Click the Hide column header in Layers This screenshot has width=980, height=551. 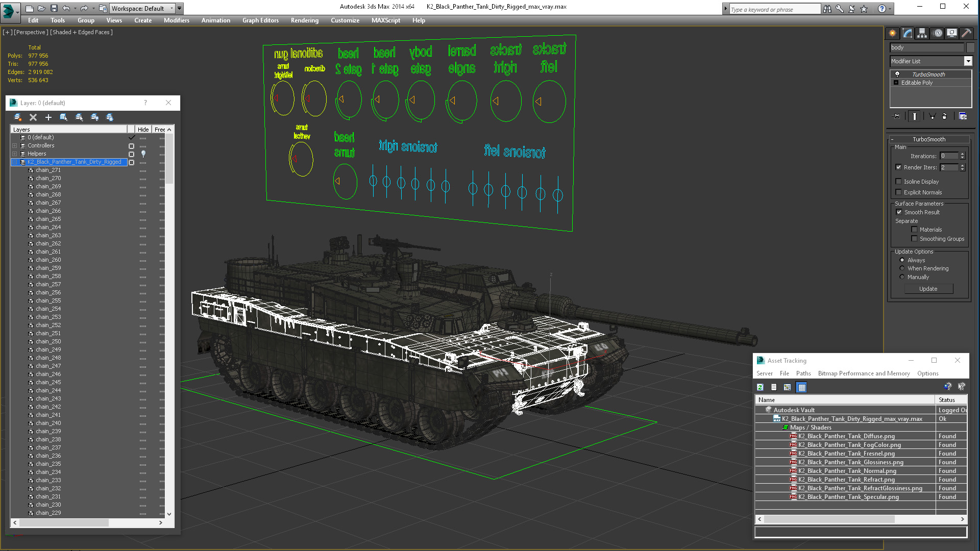point(143,130)
